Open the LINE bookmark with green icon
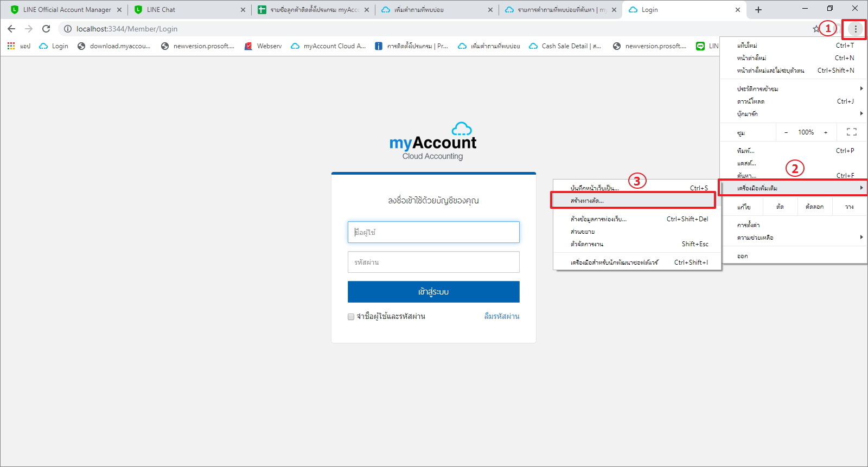 pos(707,46)
